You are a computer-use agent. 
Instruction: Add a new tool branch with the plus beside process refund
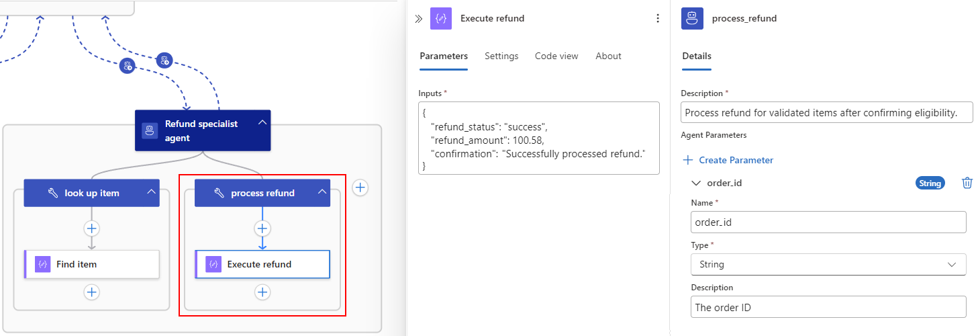pos(360,187)
